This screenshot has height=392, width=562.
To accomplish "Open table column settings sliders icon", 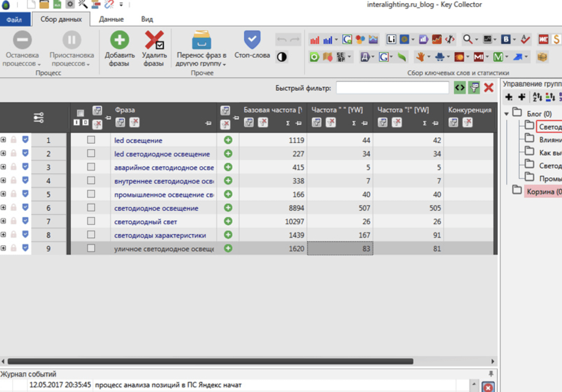I will click(x=39, y=118).
